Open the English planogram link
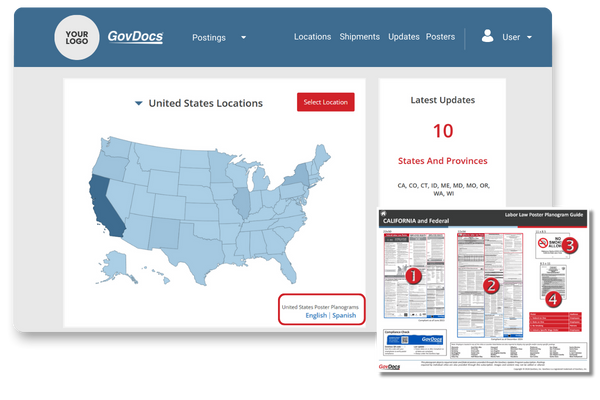 316,315
